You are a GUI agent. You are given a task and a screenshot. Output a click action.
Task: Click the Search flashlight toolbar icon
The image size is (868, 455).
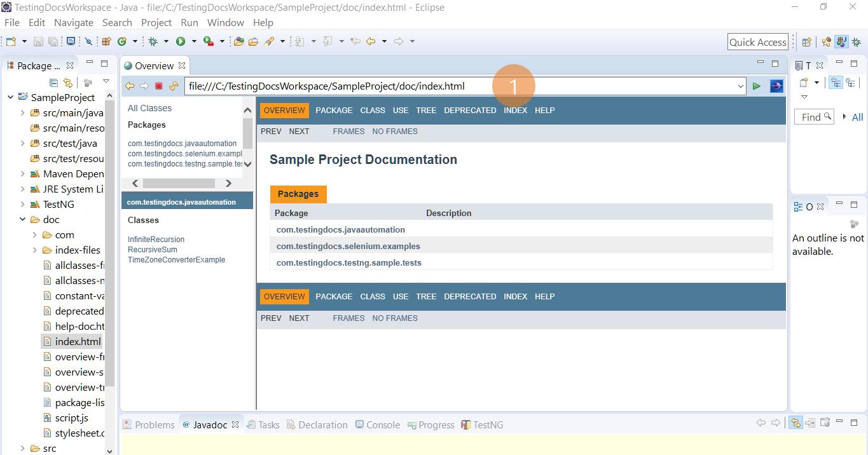(270, 41)
